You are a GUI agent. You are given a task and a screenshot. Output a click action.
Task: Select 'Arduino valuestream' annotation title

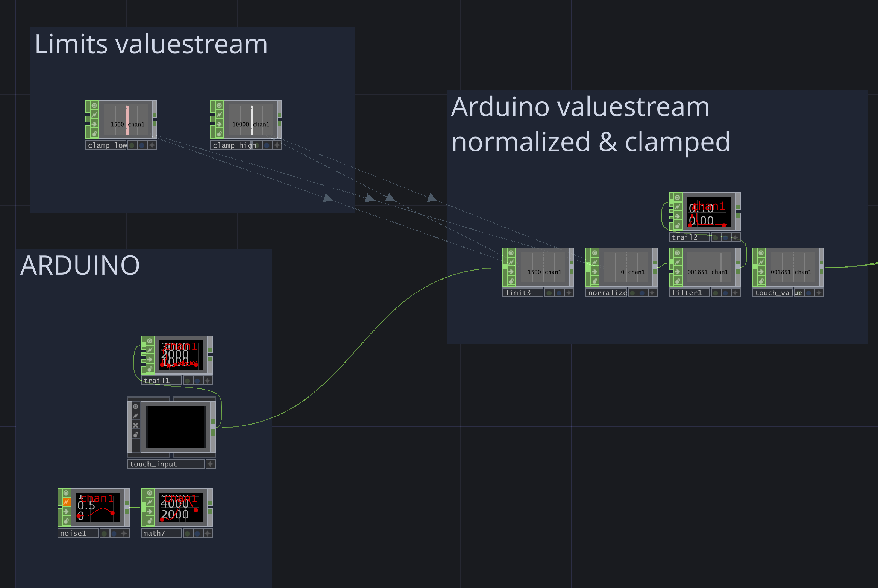click(580, 107)
